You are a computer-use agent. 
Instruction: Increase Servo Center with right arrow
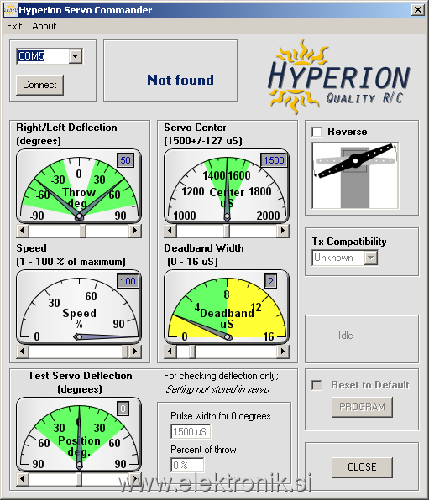(283, 230)
